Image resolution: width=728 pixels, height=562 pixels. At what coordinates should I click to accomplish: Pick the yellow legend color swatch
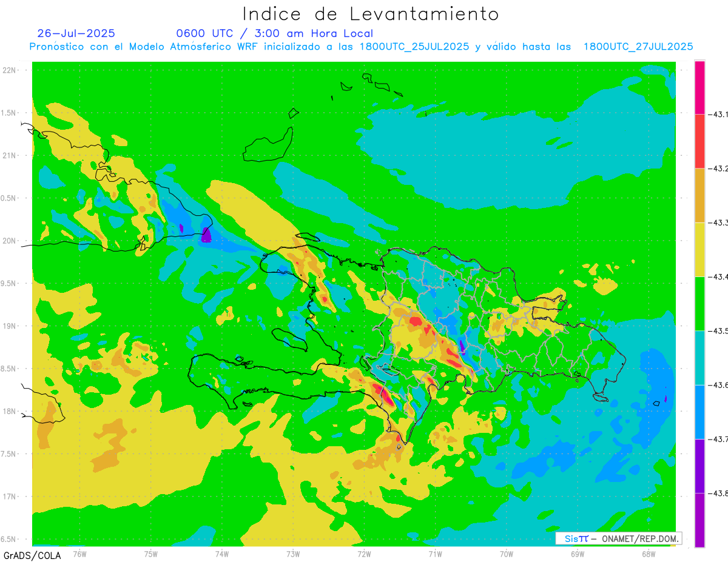tap(699, 249)
